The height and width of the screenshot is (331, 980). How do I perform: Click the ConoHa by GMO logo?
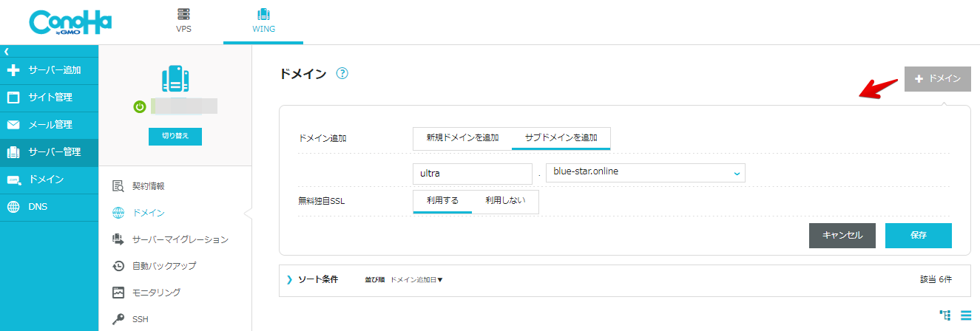pyautogui.click(x=71, y=22)
